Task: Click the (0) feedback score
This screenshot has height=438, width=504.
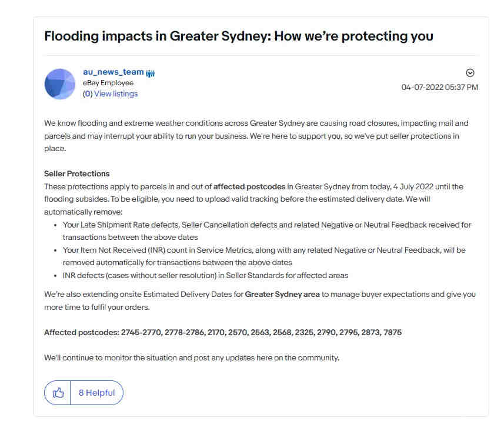Action: coord(88,94)
